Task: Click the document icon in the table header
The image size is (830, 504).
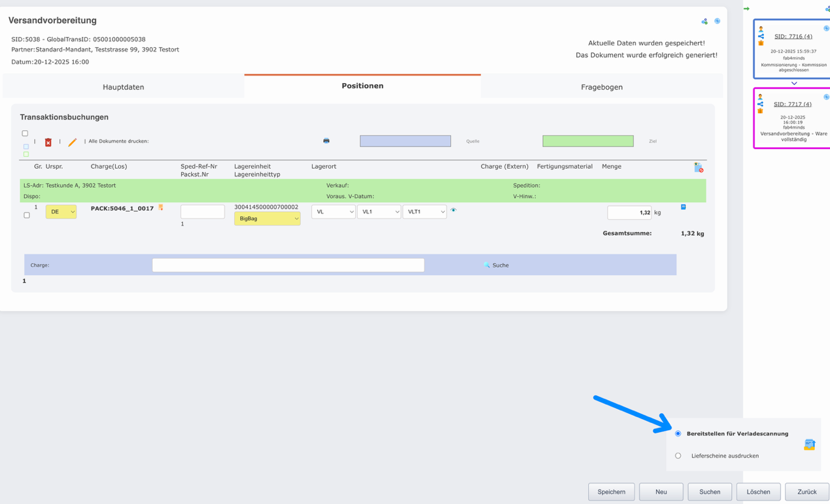Action: tap(699, 168)
